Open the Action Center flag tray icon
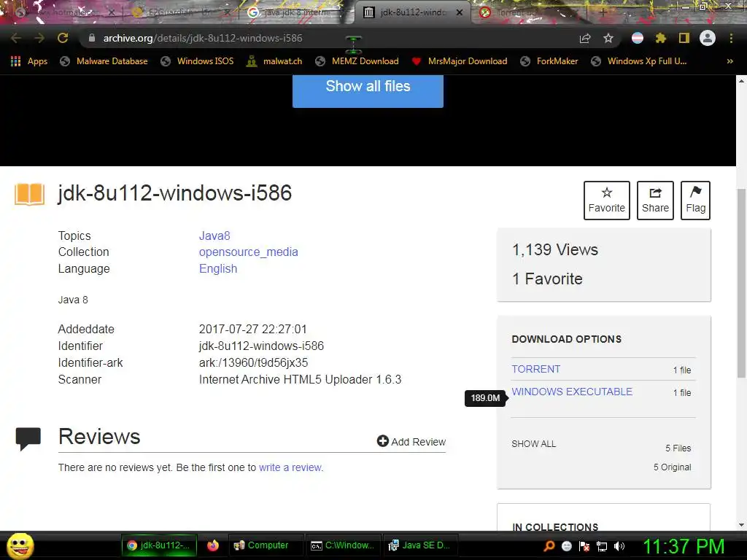This screenshot has height=560, width=747. [584, 546]
